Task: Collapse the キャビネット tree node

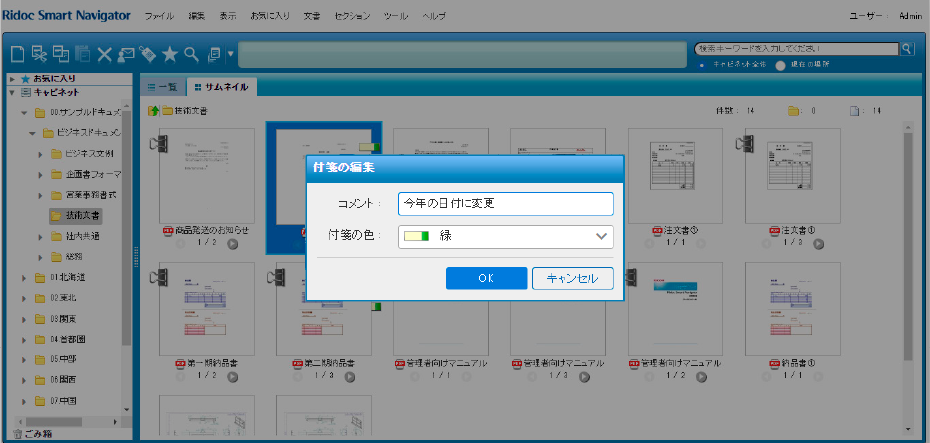Action: [x=11, y=91]
